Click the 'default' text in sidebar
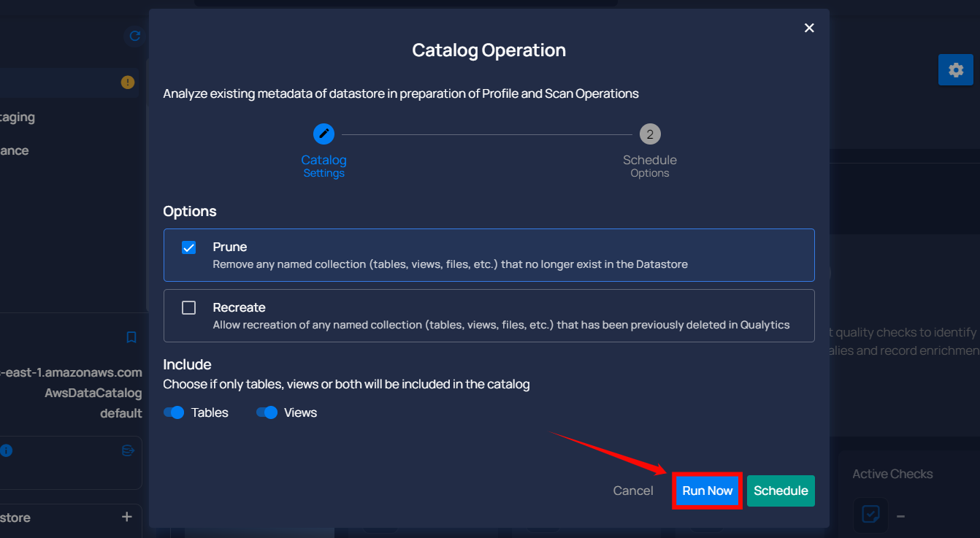 [121, 413]
